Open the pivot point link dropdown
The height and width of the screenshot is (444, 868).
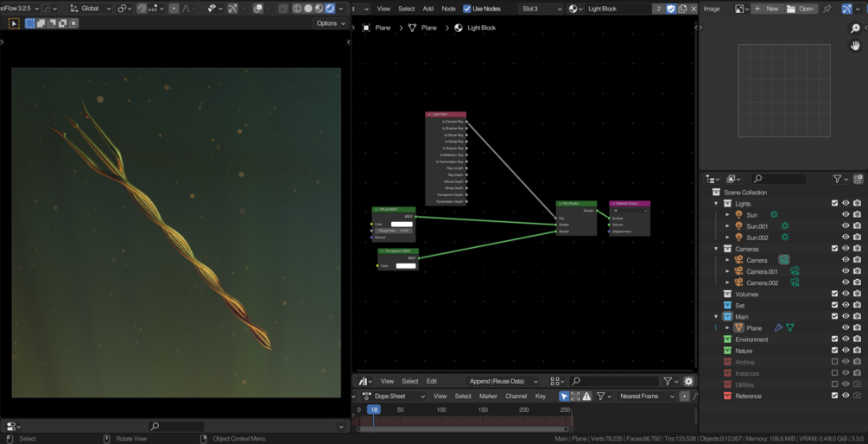(x=125, y=9)
